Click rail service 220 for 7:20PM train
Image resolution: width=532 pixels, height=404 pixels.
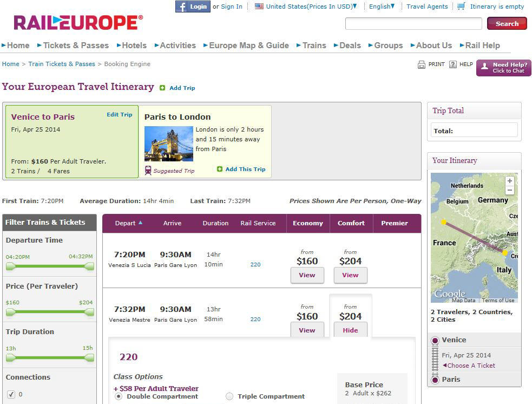pos(255,264)
